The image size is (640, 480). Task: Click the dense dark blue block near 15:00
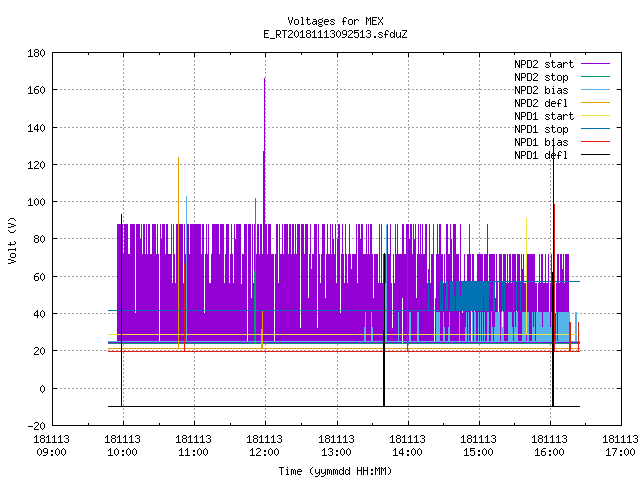tap(473, 296)
